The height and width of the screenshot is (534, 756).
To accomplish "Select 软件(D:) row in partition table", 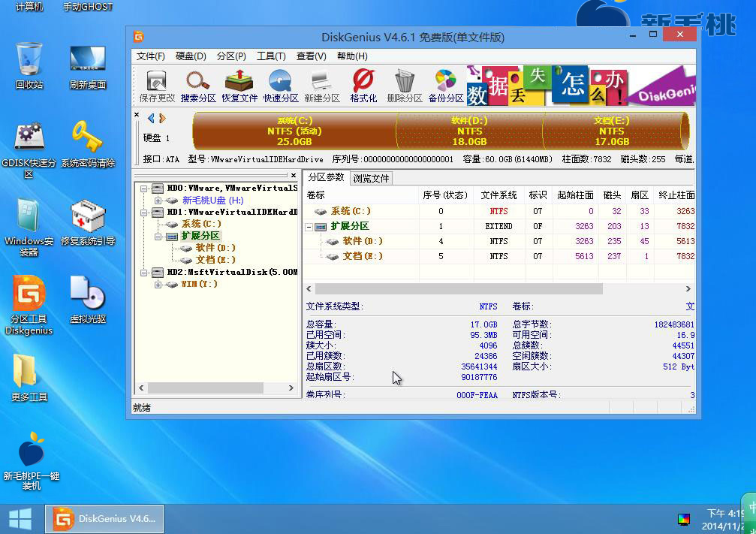I will pyautogui.click(x=499, y=241).
